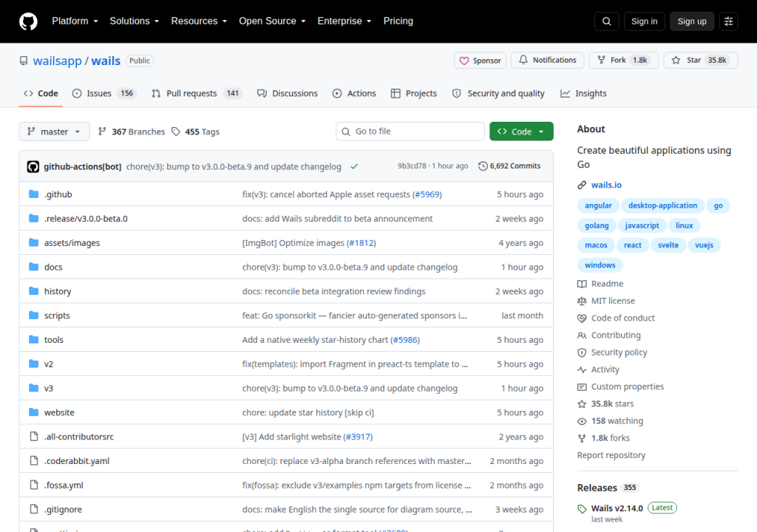This screenshot has height=532, width=757.
Task: Click the Notifications bell button
Action: (548, 61)
